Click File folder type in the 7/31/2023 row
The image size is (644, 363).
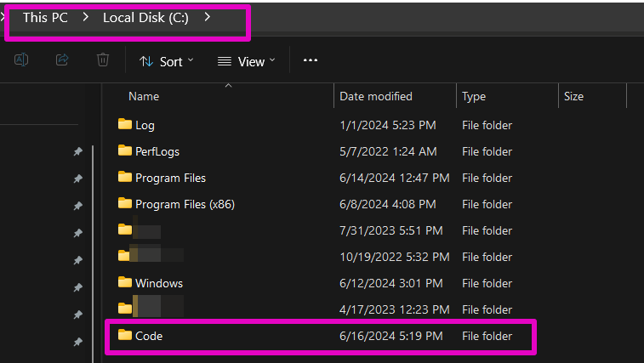487,230
